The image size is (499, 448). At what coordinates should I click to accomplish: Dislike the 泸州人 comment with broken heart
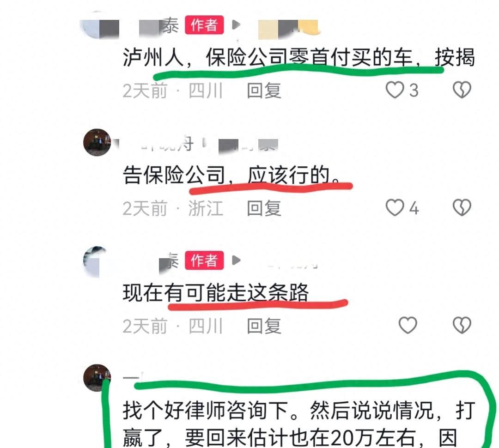pyautogui.click(x=462, y=90)
